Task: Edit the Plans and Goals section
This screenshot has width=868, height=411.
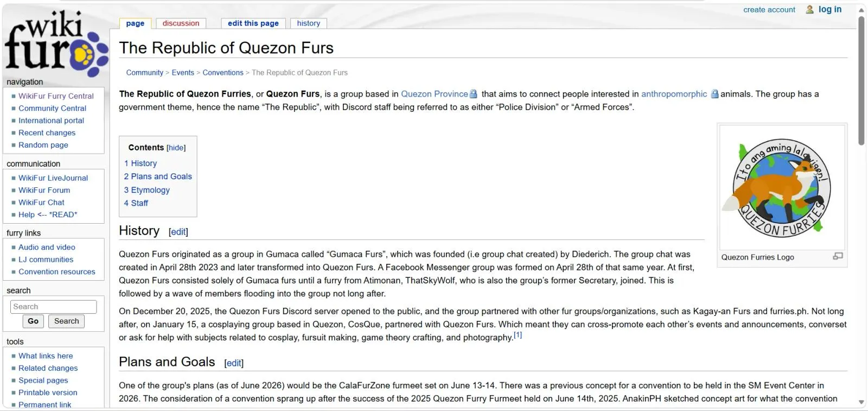Action: [234, 363]
